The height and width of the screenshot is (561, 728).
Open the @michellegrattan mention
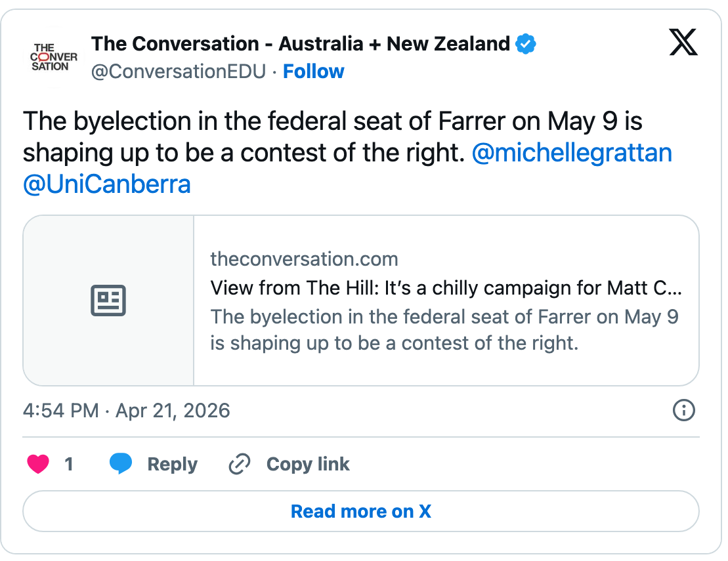pos(572,153)
